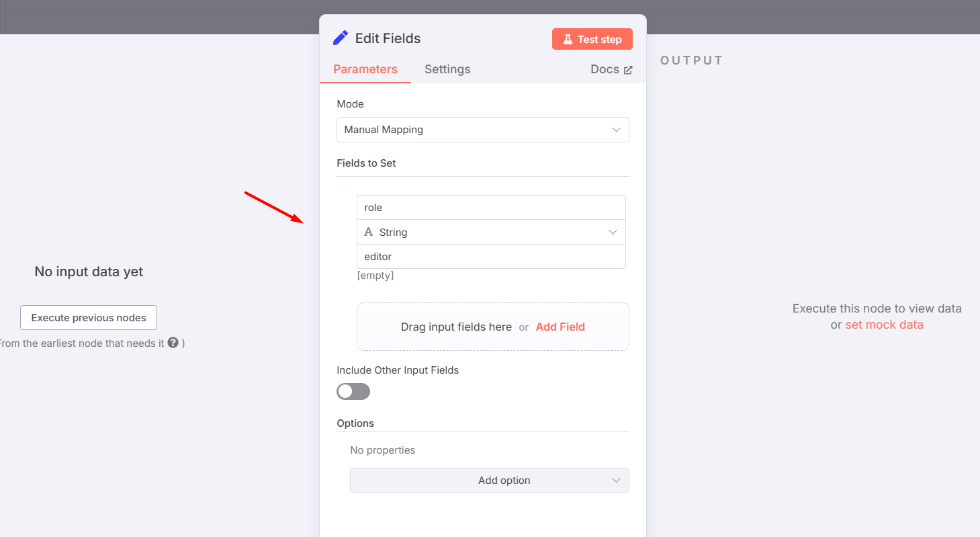Click the role field name input
The image size is (980, 537).
click(491, 208)
